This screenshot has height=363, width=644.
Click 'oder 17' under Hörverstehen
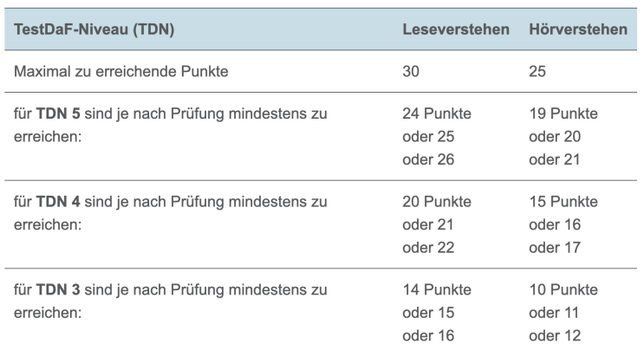554,247
